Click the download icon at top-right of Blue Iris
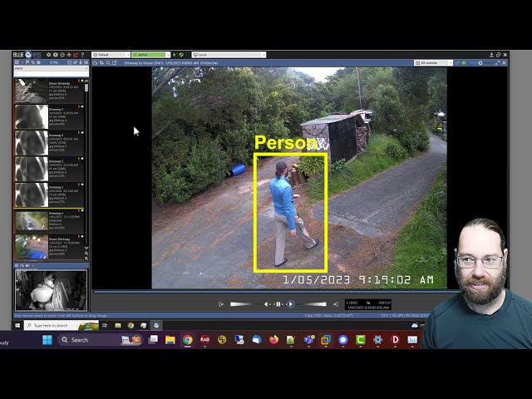The width and height of the screenshot is (532, 399). 491,55
